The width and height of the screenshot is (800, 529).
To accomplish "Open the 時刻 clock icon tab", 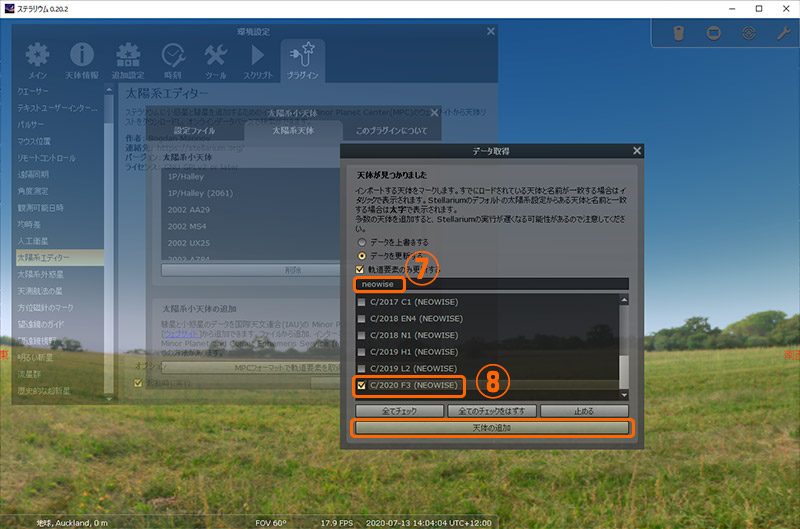I will pyautogui.click(x=173, y=61).
